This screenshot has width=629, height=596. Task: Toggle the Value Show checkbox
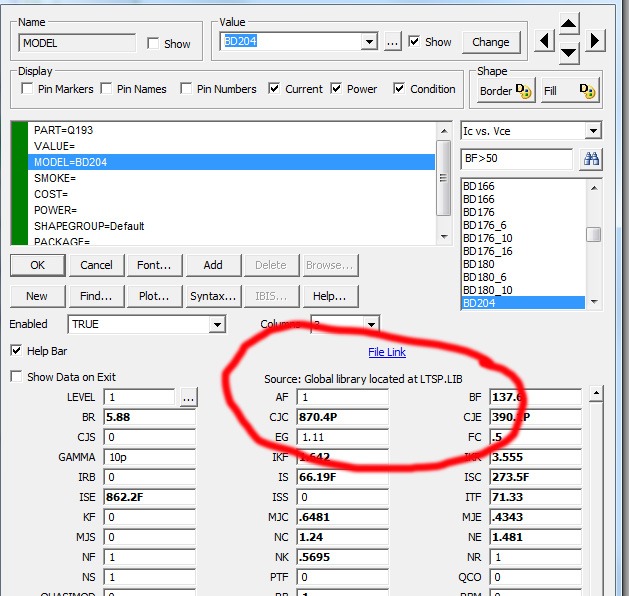[414, 41]
